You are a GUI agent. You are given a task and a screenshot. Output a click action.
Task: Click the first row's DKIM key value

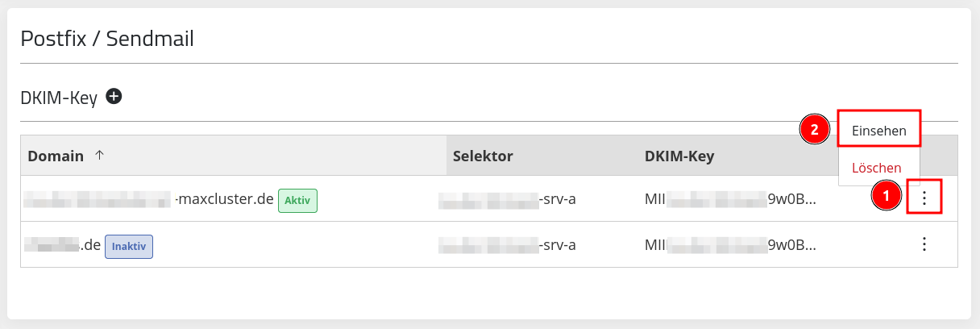click(x=730, y=198)
